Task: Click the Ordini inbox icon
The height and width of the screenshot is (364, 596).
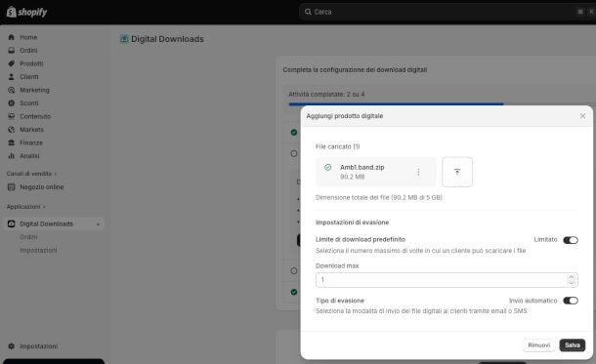Action: tap(12, 51)
